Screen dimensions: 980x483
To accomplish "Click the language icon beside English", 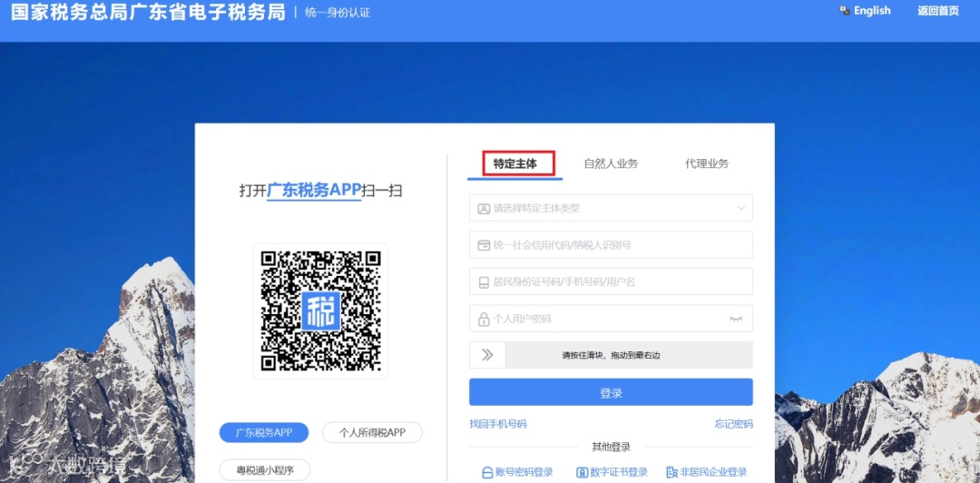I will tap(845, 11).
